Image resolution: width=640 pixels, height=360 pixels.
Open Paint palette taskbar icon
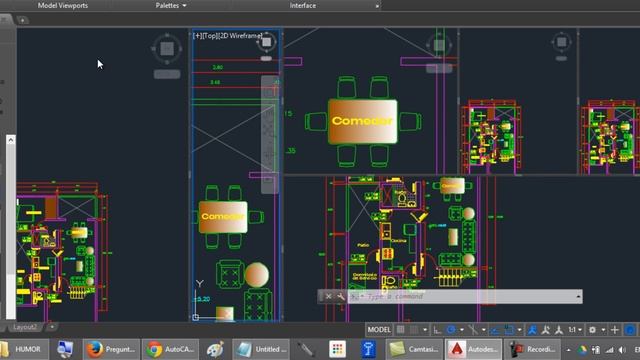(x=215, y=349)
